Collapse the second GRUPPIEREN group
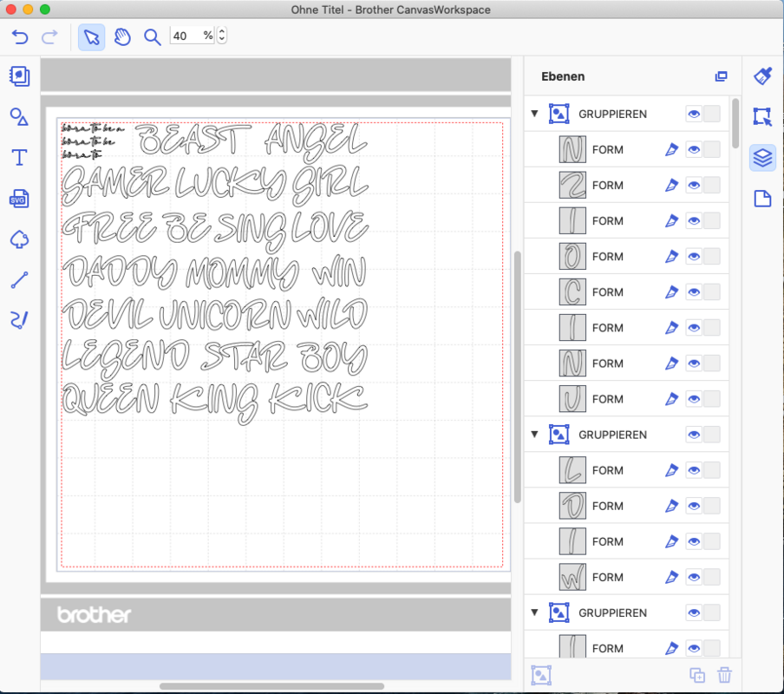The width and height of the screenshot is (784, 694). click(534, 435)
